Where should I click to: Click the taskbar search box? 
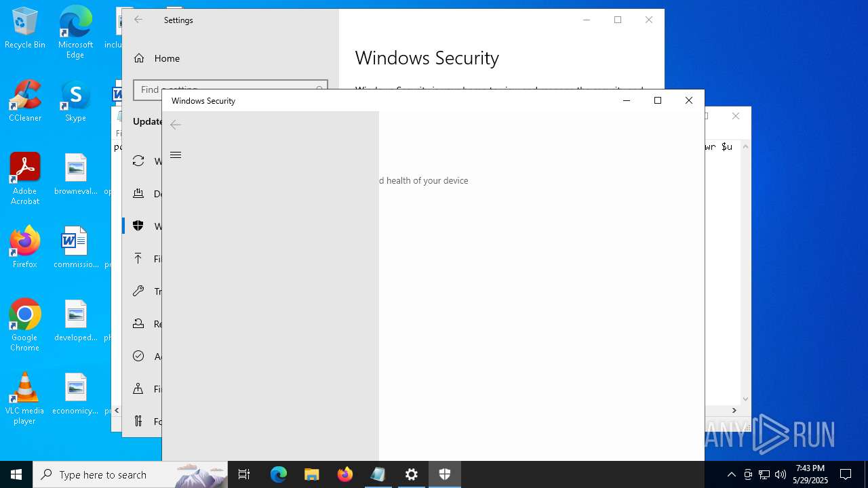[130, 474]
